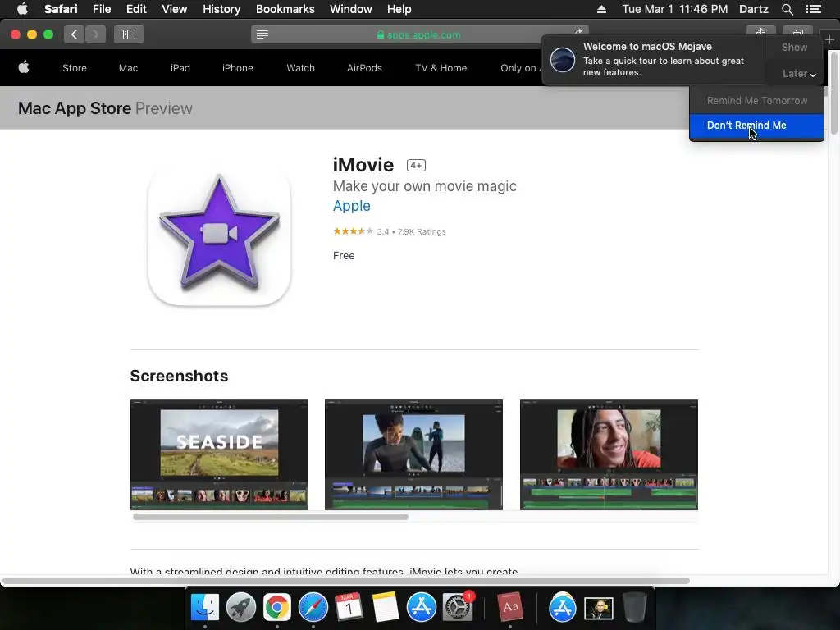Open Notes app in the Dock
840x630 pixels.
[386, 607]
